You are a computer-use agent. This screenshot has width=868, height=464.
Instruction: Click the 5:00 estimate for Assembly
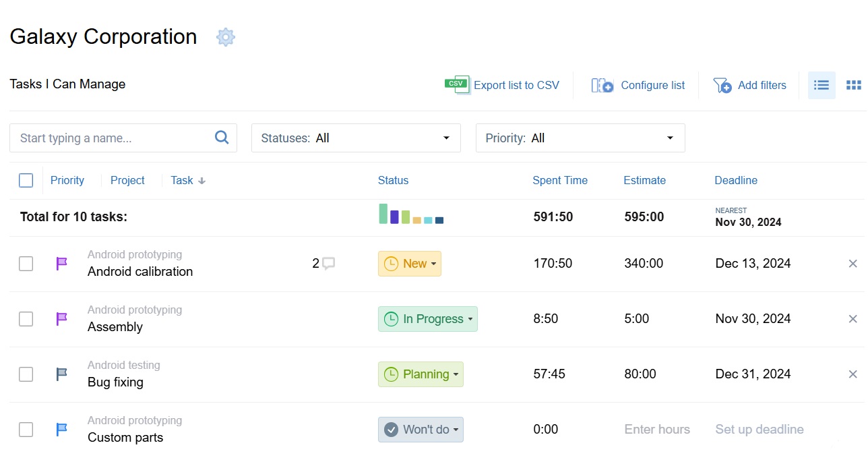pyautogui.click(x=637, y=319)
